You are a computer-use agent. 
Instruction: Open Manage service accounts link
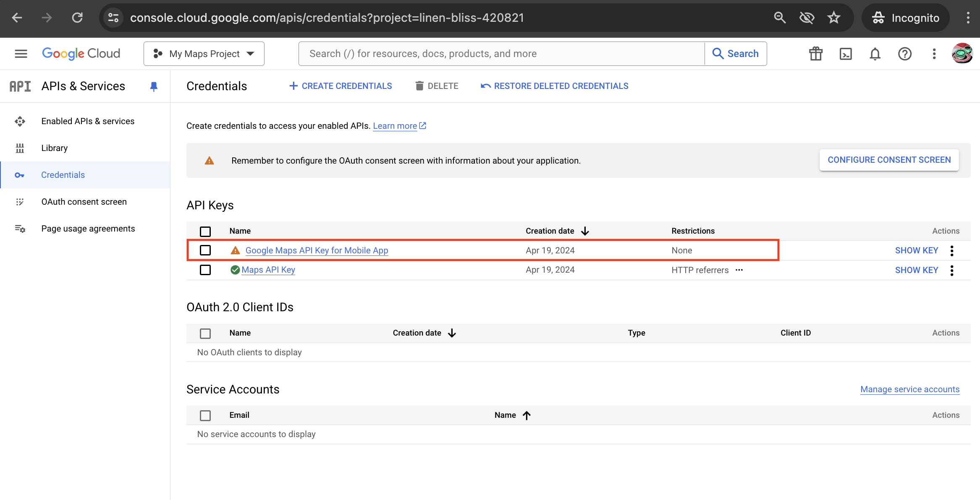[x=910, y=389]
